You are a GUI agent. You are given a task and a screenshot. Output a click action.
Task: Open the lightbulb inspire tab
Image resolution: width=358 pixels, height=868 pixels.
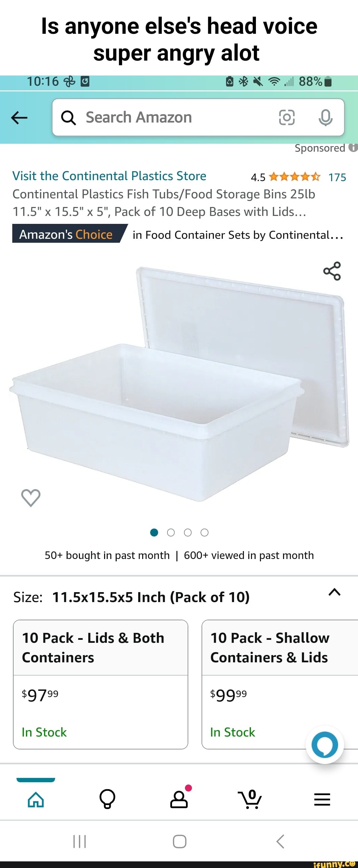(107, 799)
